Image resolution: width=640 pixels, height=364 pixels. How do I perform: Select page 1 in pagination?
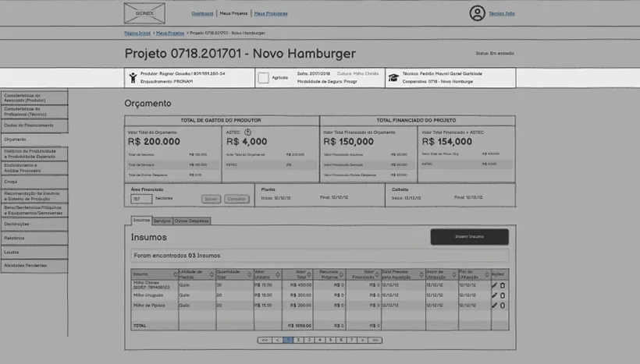288,340
